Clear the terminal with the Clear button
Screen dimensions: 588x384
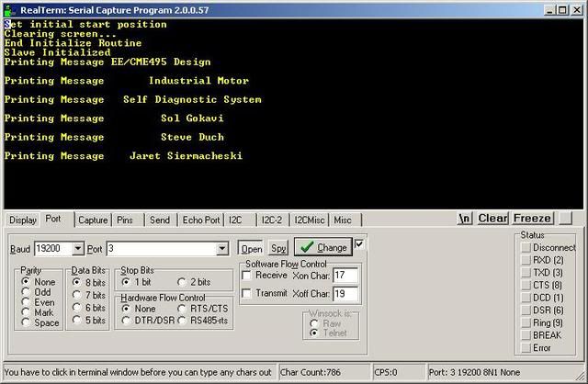(x=492, y=219)
